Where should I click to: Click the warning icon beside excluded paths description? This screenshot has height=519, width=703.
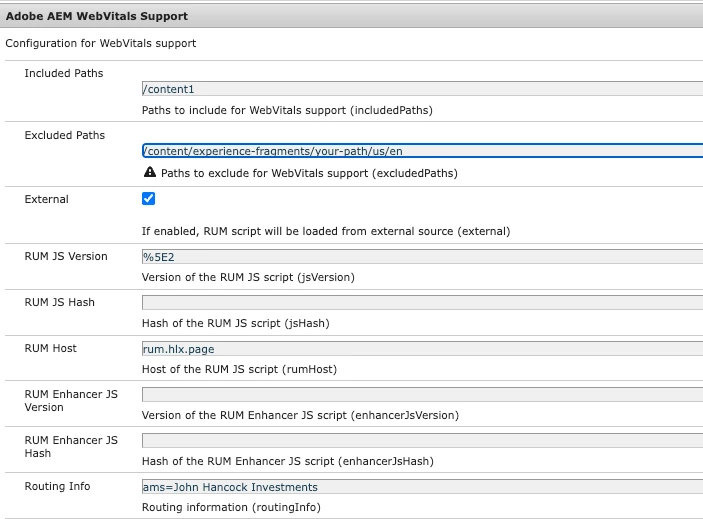point(149,172)
